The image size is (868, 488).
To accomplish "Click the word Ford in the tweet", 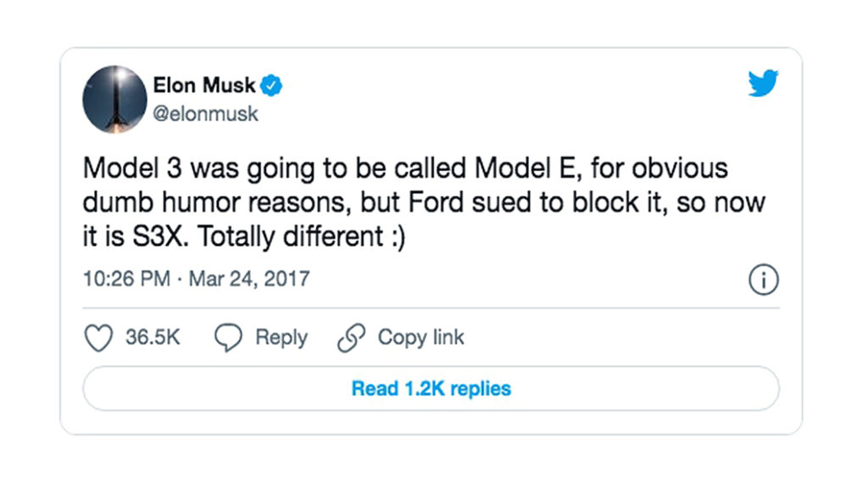I will coord(436,202).
